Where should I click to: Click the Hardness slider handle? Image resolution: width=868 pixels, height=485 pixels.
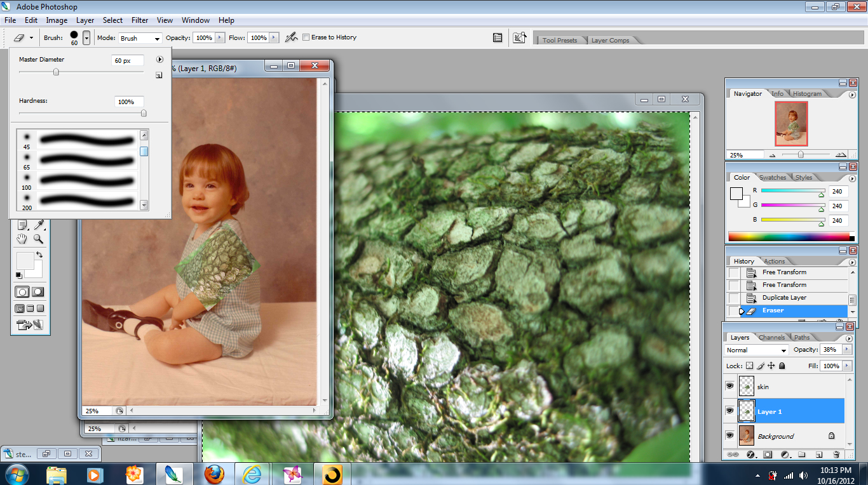pos(144,113)
